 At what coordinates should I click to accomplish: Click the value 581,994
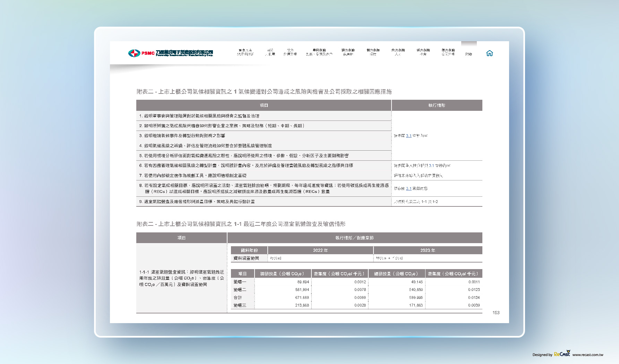pos(302,290)
